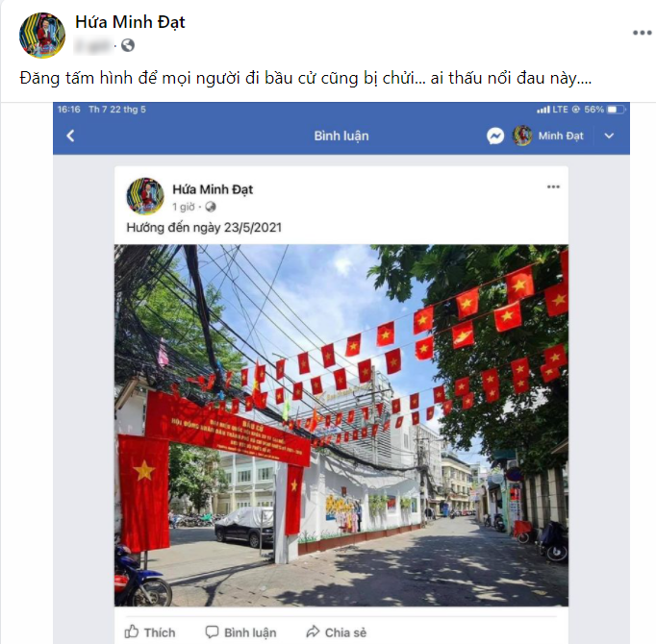Click Hứa Minh Đạt's top profile avatar
656x644 pixels.
(x=42, y=36)
